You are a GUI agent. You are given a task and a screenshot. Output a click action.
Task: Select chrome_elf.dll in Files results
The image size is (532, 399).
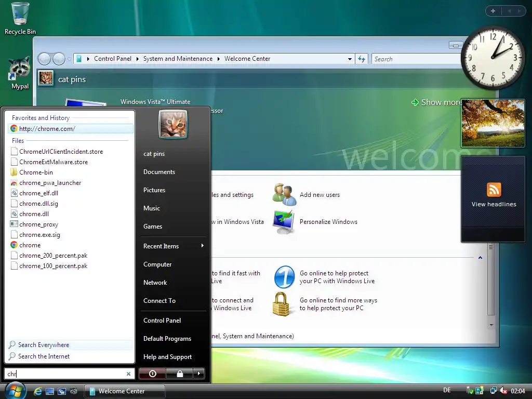tap(38, 193)
